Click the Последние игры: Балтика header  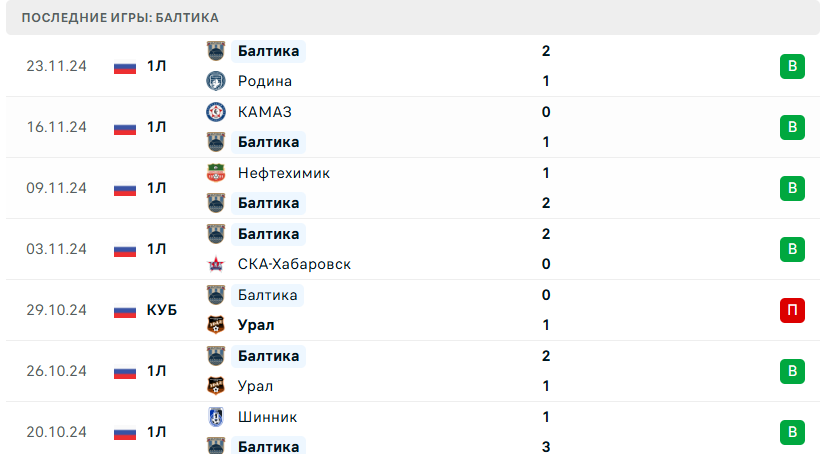120,18
